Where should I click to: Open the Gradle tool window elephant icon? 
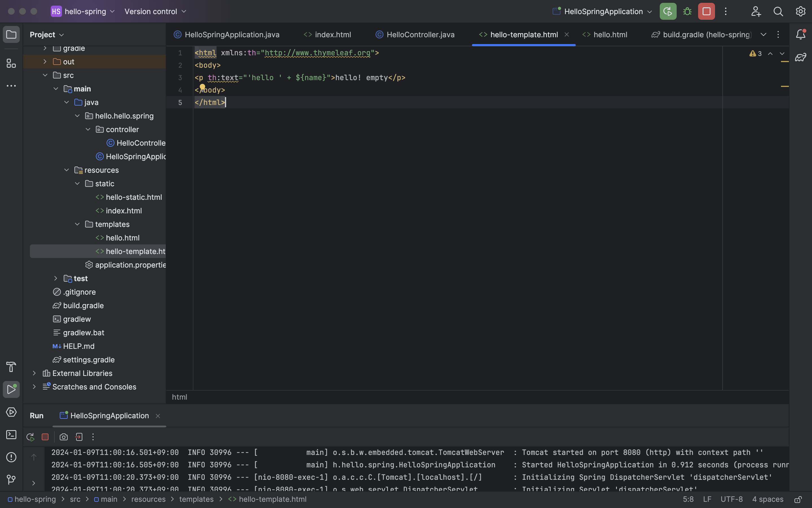click(x=801, y=57)
